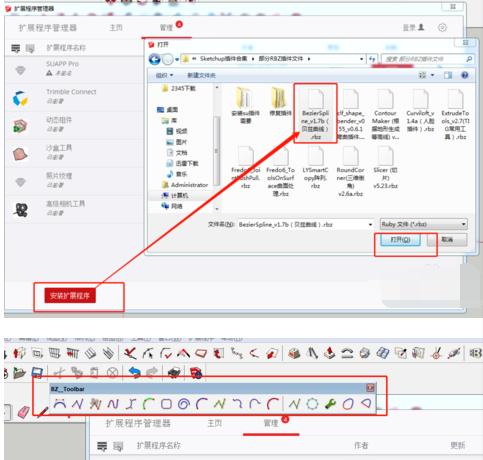
Task: Click the file dialog folder tree scrollbar
Action: pyautogui.click(x=217, y=149)
